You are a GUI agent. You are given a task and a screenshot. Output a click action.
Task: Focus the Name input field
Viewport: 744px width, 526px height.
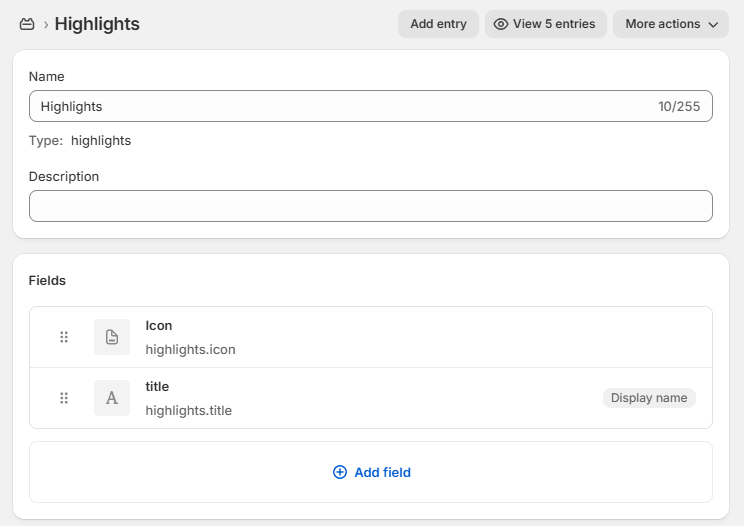[x=340, y=106]
